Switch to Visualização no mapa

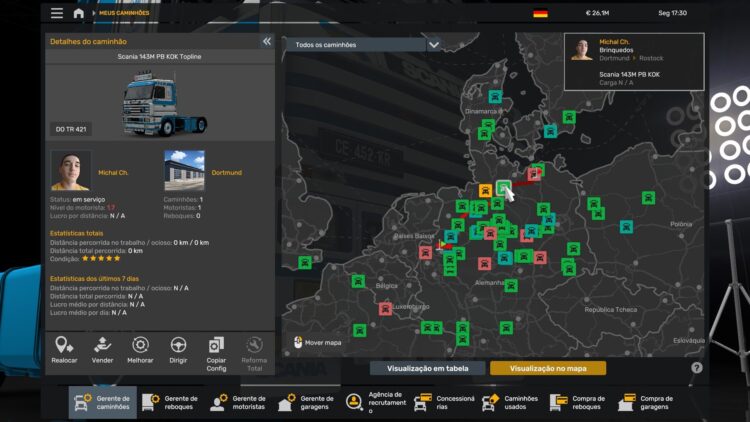[x=548, y=368]
